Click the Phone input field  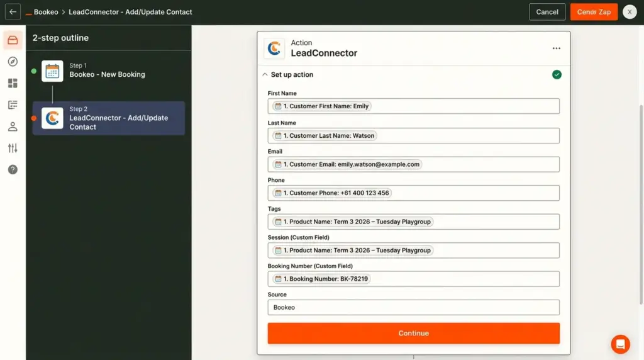pos(413,193)
